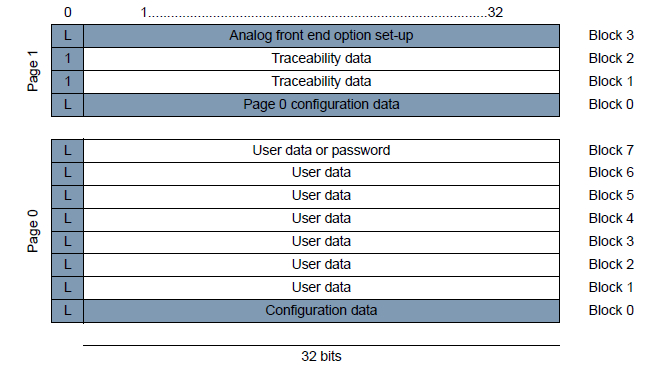Image resolution: width=667 pixels, height=374 pixels.
Task: Click the bit 32 marker in the header
Action: point(495,12)
